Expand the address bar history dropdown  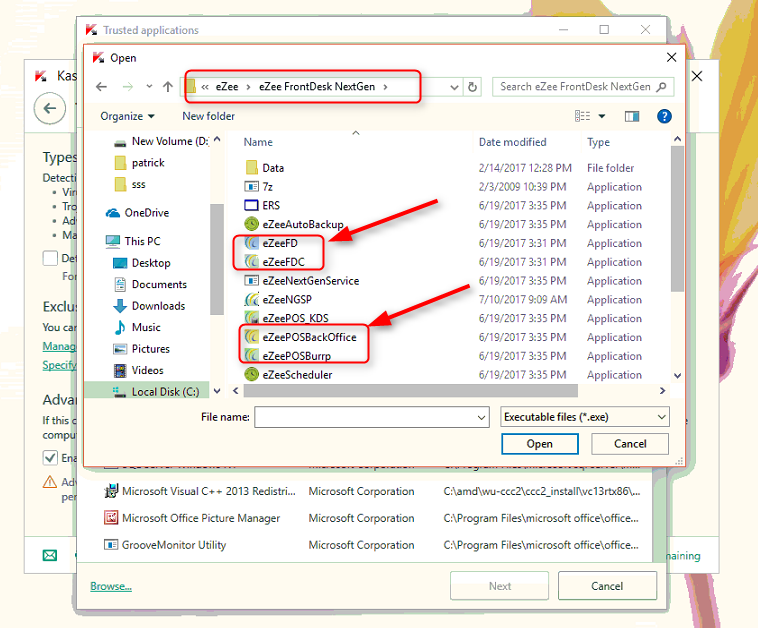[x=454, y=87]
